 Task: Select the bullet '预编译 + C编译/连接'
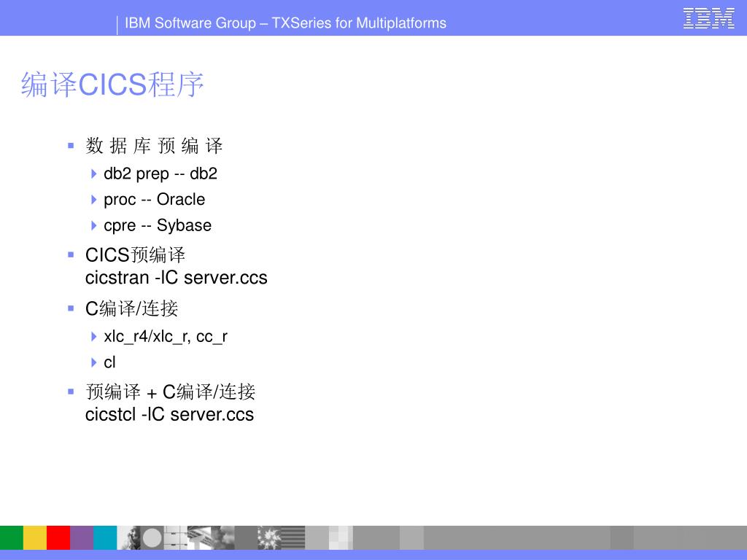171,392
